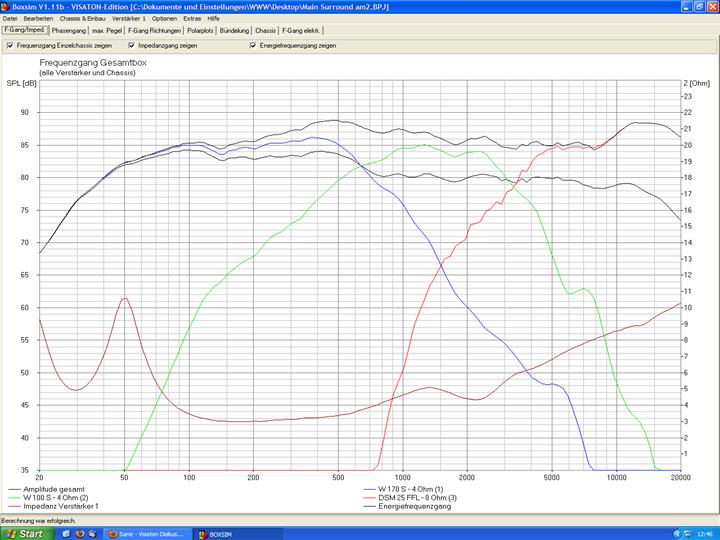Expand the Verstärker 1 menu

[129, 18]
